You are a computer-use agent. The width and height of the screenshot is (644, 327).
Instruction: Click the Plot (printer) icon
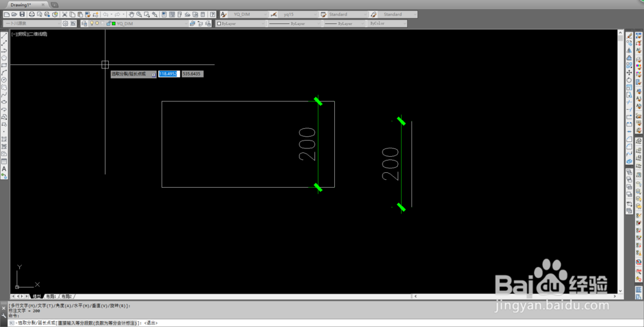[32, 14]
